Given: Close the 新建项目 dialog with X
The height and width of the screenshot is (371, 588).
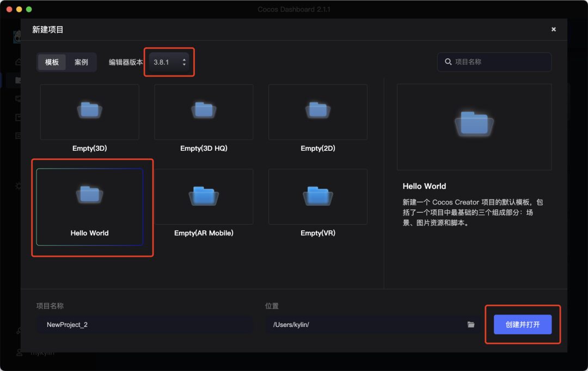Looking at the screenshot, I should click(x=554, y=29).
